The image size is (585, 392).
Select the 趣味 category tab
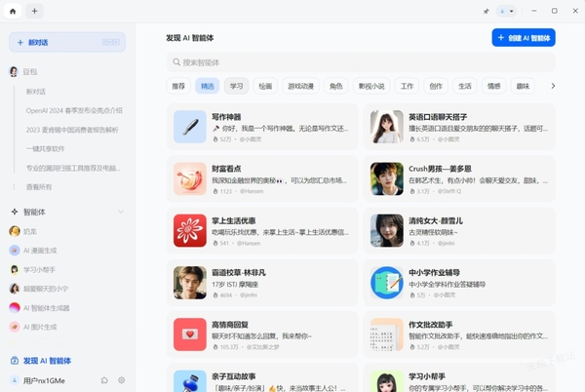click(x=523, y=86)
